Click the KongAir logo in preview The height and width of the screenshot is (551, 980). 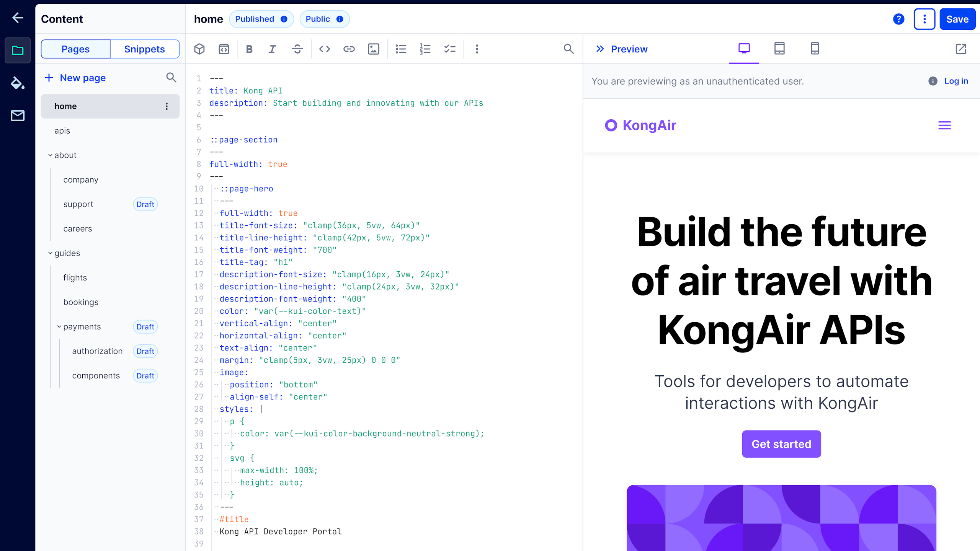[640, 126]
